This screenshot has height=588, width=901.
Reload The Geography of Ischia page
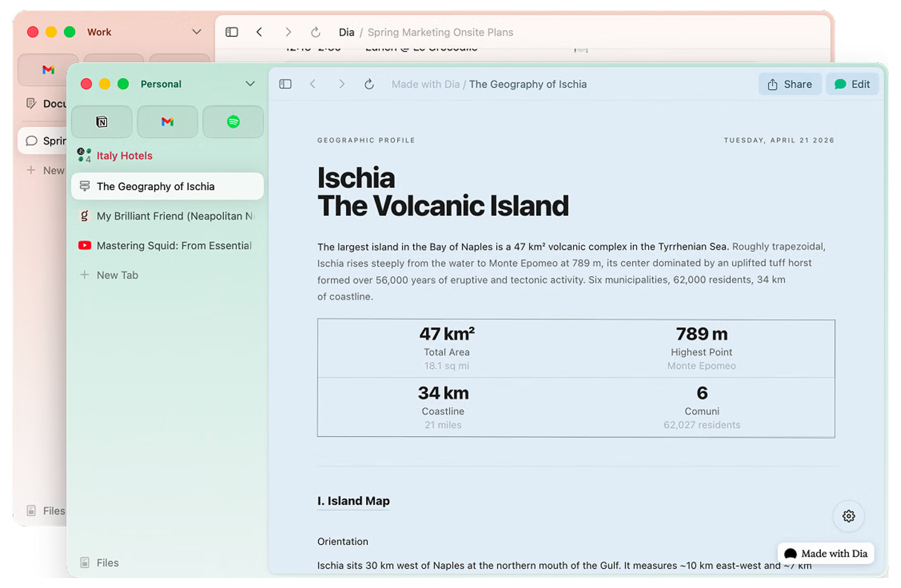tap(369, 84)
